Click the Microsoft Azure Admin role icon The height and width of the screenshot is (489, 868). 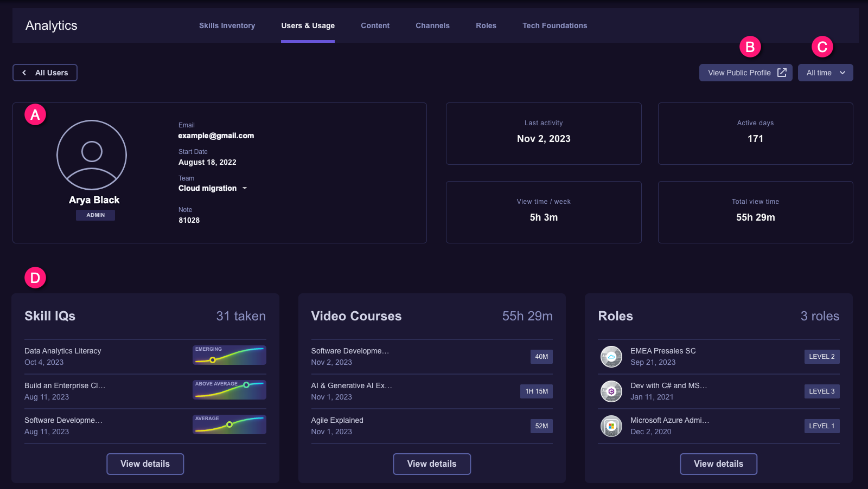(611, 426)
